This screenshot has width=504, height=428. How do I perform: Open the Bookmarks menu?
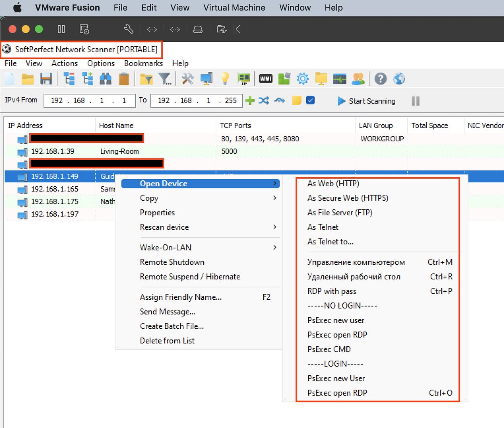pyautogui.click(x=143, y=63)
